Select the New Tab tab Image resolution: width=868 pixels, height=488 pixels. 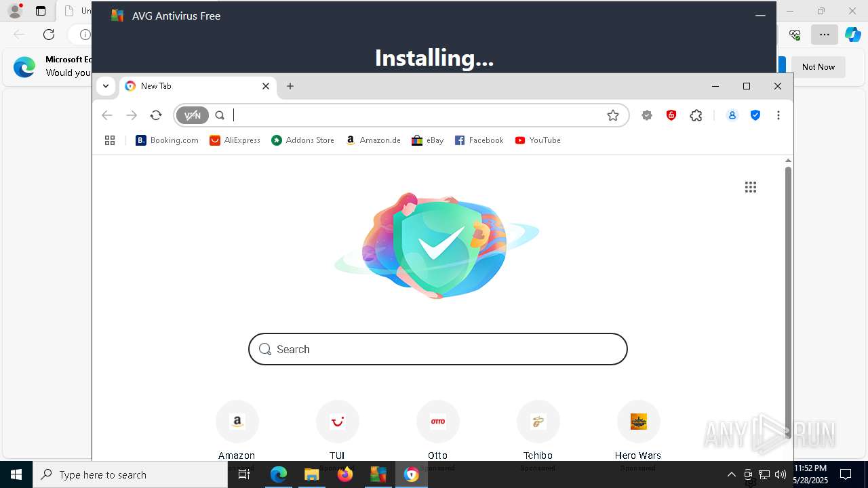coord(198,86)
